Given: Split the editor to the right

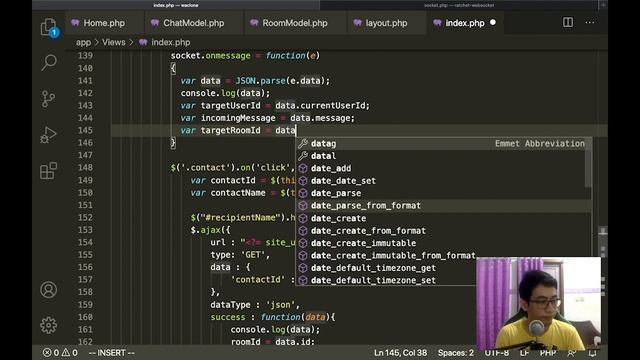Looking at the screenshot, I should coord(568,22).
